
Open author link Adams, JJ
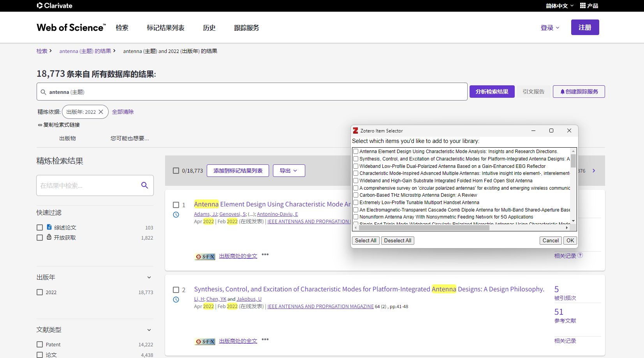[x=206, y=214]
